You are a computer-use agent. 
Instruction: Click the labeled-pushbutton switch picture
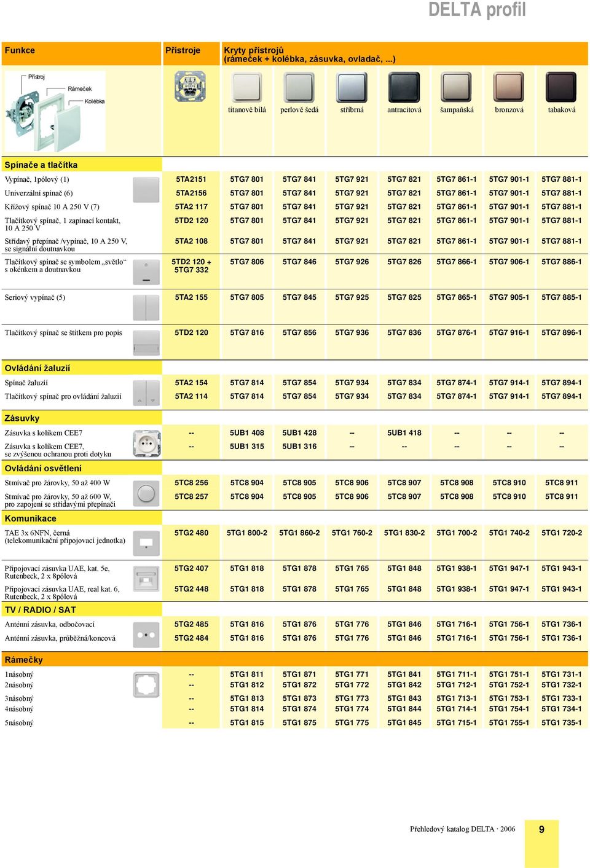146,343
